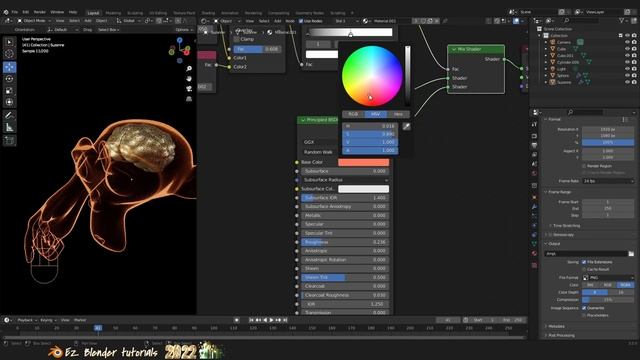Viewport: 640px width, 360px height.
Task: Open the File Format PNG dropdown
Action: [x=608, y=278]
